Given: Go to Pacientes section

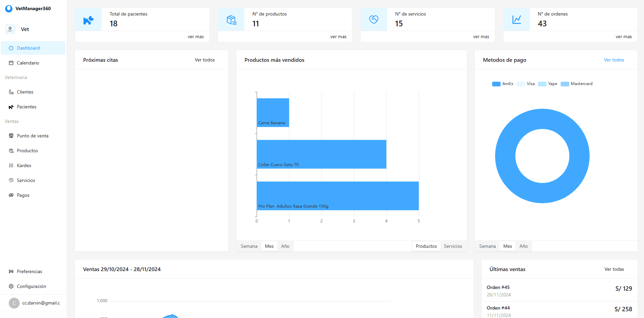Looking at the screenshot, I should click(x=33, y=107).
